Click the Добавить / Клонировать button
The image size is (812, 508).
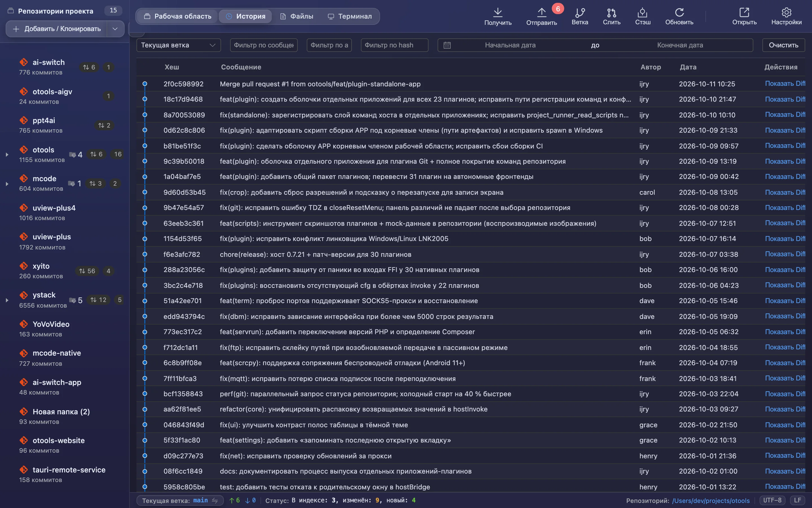point(57,29)
